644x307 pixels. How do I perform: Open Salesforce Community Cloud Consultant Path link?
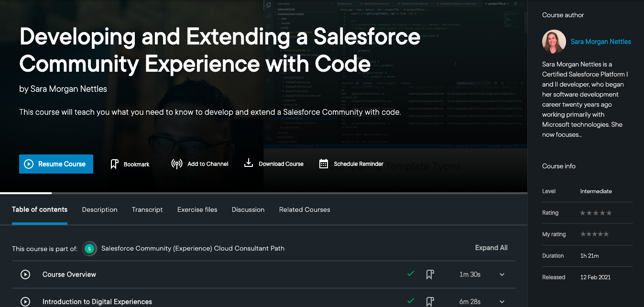point(193,248)
